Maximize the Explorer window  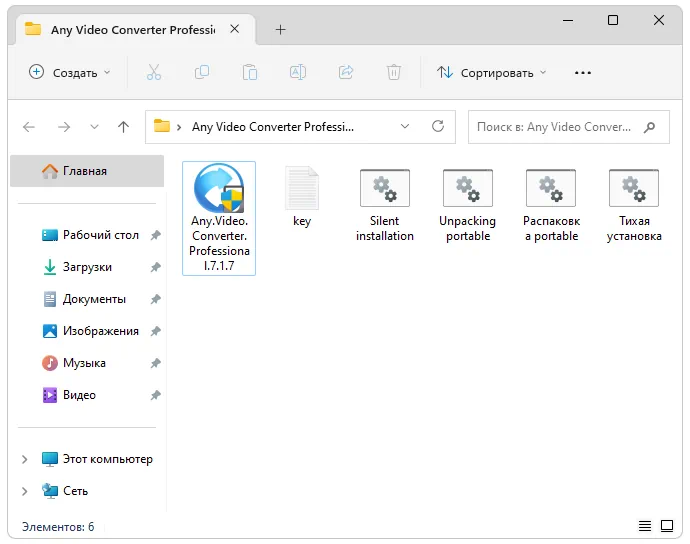coord(613,20)
